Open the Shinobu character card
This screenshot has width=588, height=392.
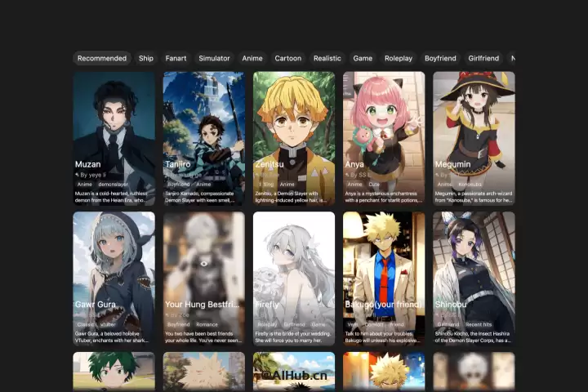coord(474,278)
